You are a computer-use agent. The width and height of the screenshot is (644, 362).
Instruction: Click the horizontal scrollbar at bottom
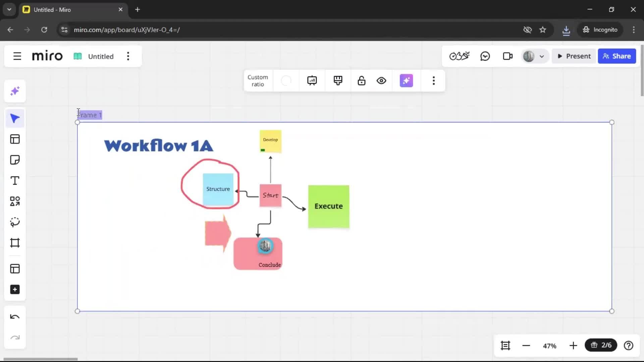tap(40, 359)
